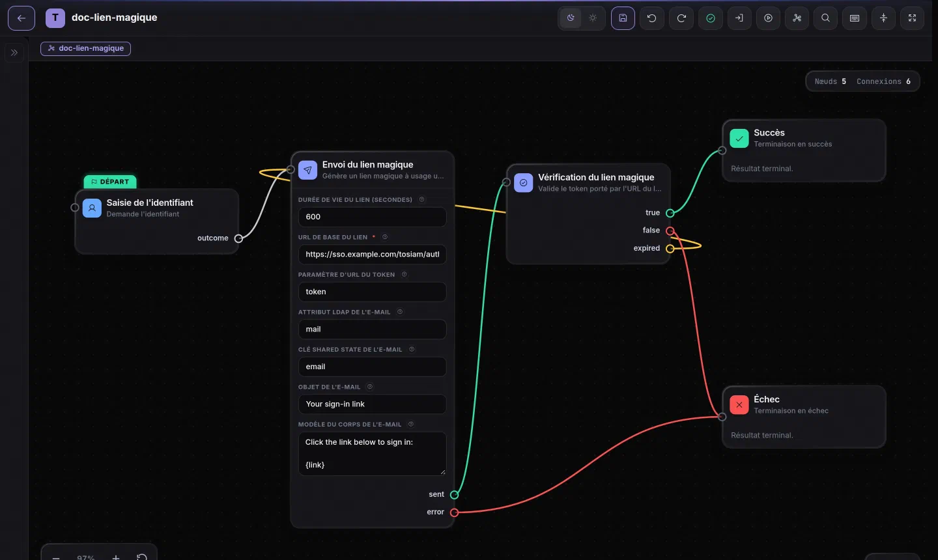Expand the left sidebar with double chevron
Image resolution: width=938 pixels, height=560 pixels.
[x=14, y=53]
